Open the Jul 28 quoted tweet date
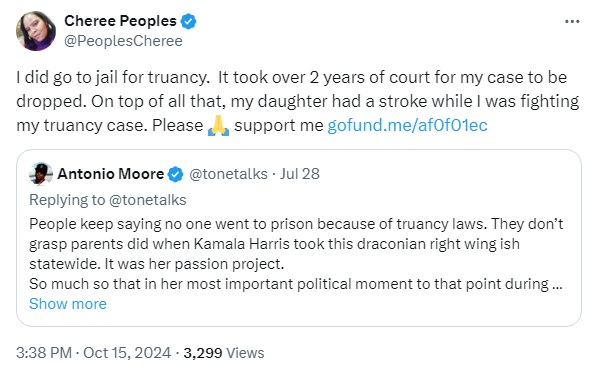The height and width of the screenshot is (375, 596). tap(300, 174)
